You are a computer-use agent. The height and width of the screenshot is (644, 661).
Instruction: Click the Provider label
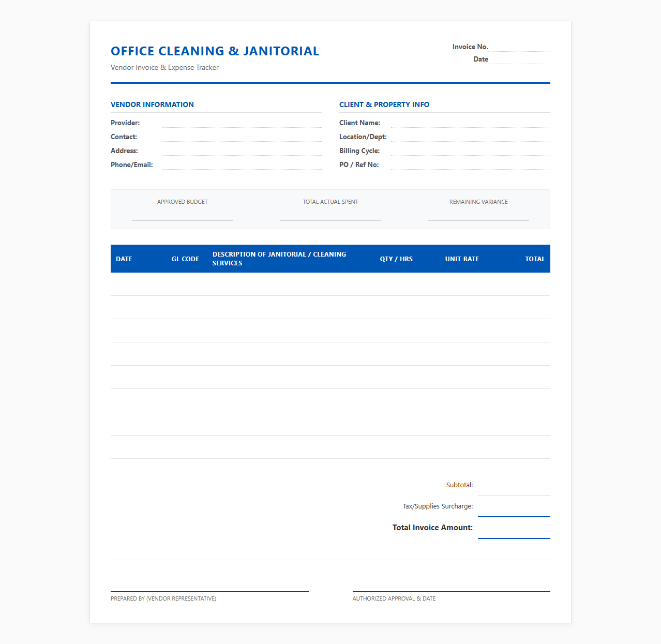pos(125,123)
